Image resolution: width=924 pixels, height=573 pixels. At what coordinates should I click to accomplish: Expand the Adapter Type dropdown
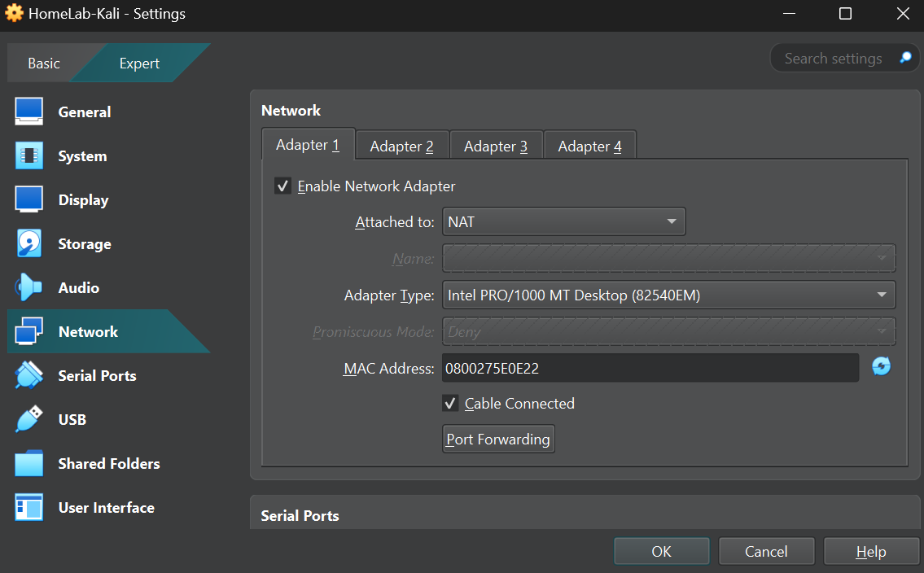point(668,295)
